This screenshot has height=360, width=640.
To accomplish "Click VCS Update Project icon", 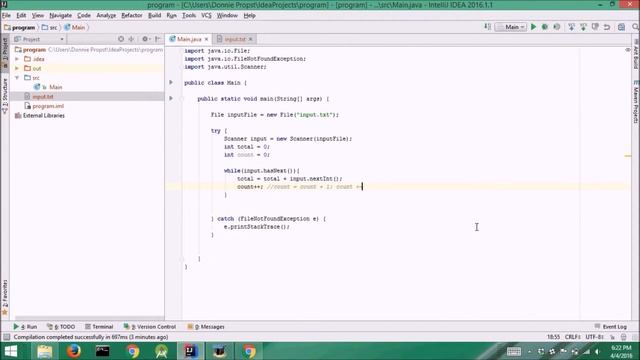I will pos(571,27).
